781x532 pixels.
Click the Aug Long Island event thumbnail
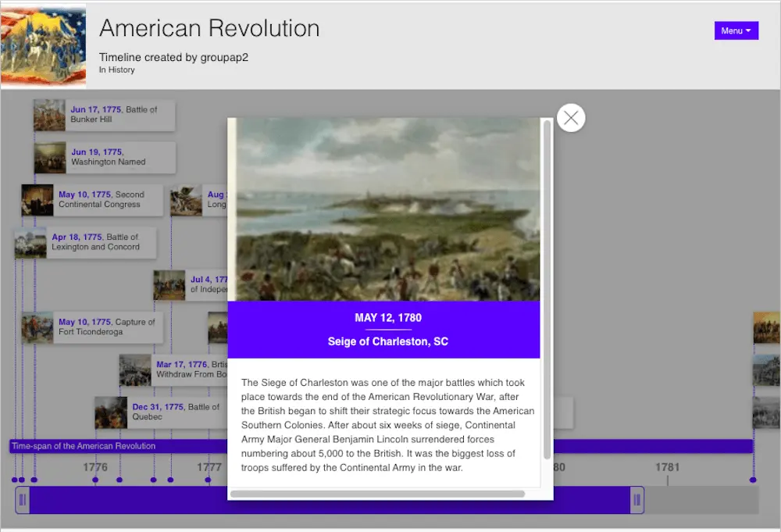(186, 200)
